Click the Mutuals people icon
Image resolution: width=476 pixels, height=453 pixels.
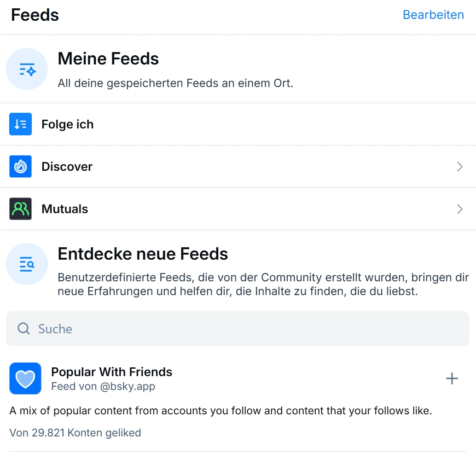(x=20, y=209)
